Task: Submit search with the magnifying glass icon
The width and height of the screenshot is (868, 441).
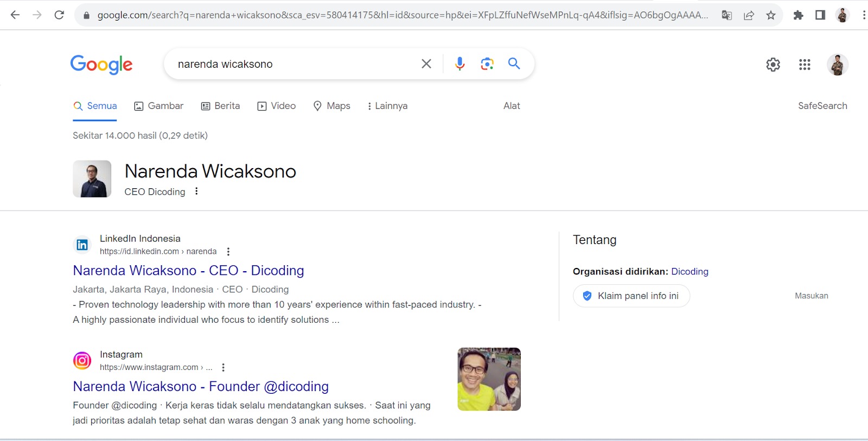Action: tap(514, 63)
